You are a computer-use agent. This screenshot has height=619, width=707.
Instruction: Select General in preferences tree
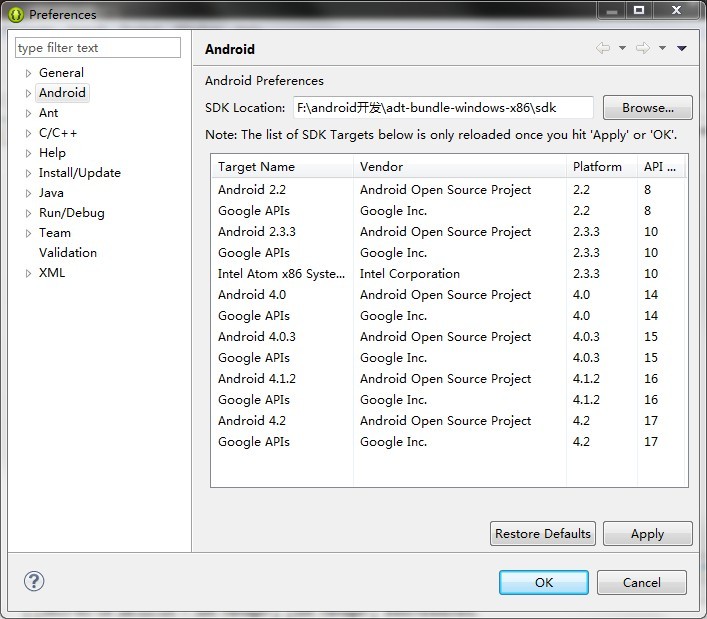tap(61, 73)
